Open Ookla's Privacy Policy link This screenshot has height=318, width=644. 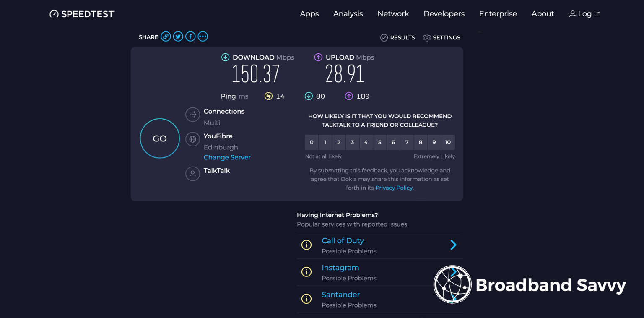click(x=393, y=188)
